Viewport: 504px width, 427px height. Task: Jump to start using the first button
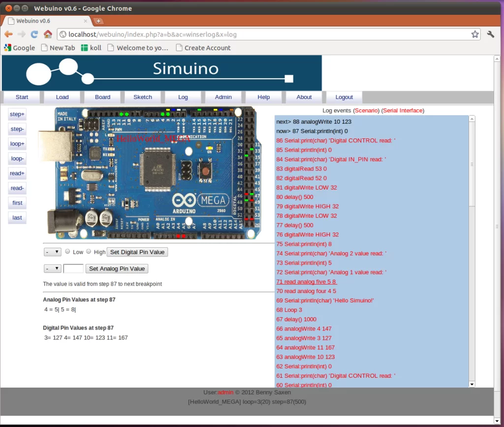[x=17, y=202]
